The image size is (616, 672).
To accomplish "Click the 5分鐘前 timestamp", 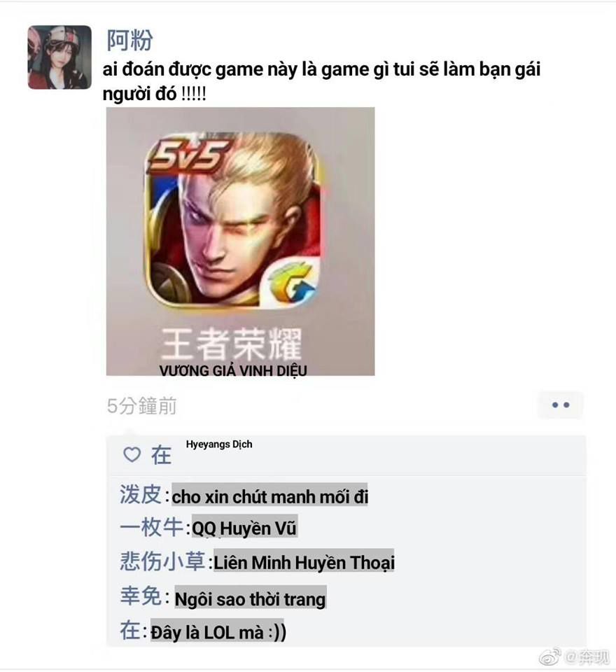I will (x=142, y=405).
